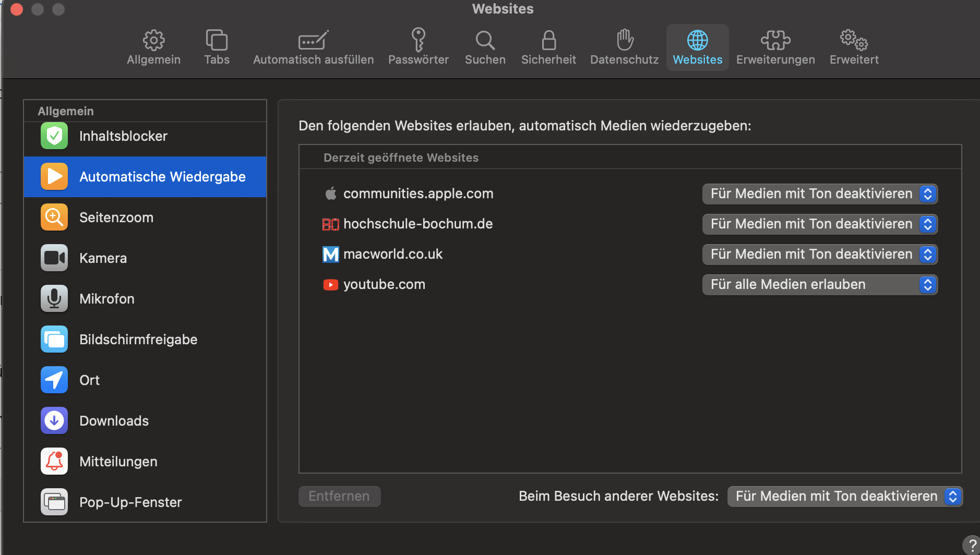The width and height of the screenshot is (980, 555).
Task: Select the Downloads sidebar icon
Action: coord(54,421)
